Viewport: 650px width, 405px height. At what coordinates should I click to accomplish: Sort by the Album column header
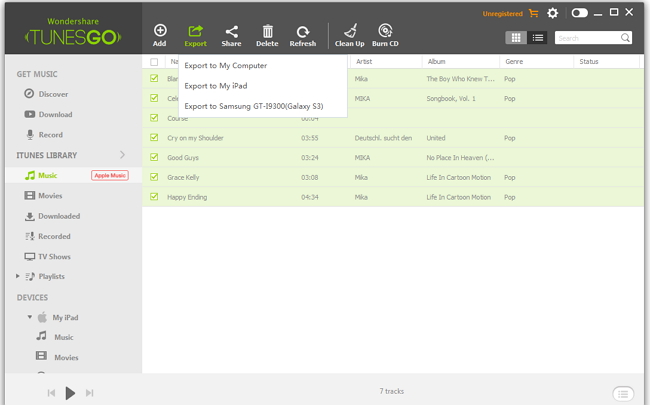(x=437, y=61)
